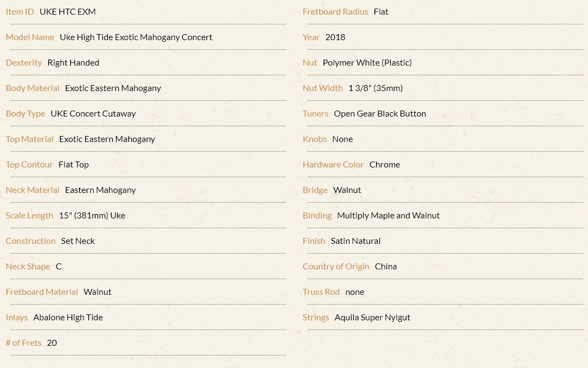Image resolution: width=588 pixels, height=368 pixels.
Task: Select "Open Gear Black Button" value
Action: pyautogui.click(x=380, y=114)
